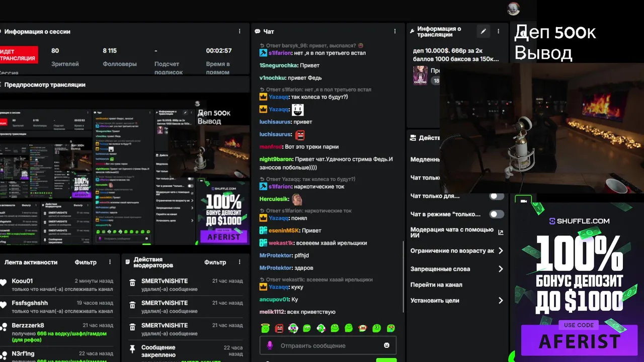
Task: Click the face emote in Herculesik's message
Action: [297, 199]
